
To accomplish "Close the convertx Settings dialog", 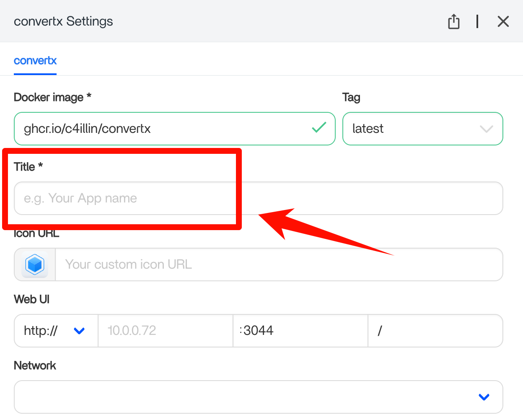I will click(x=503, y=21).
